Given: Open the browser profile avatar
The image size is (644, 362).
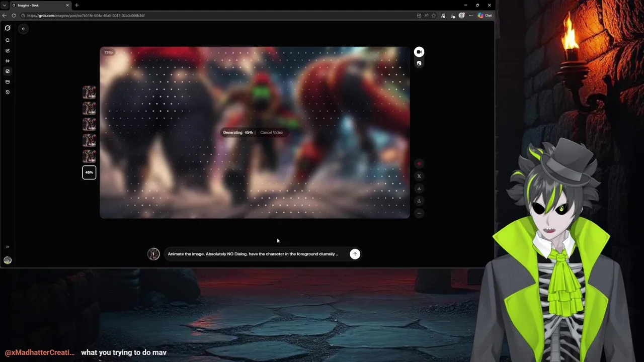Looking at the screenshot, I should click(461, 16).
